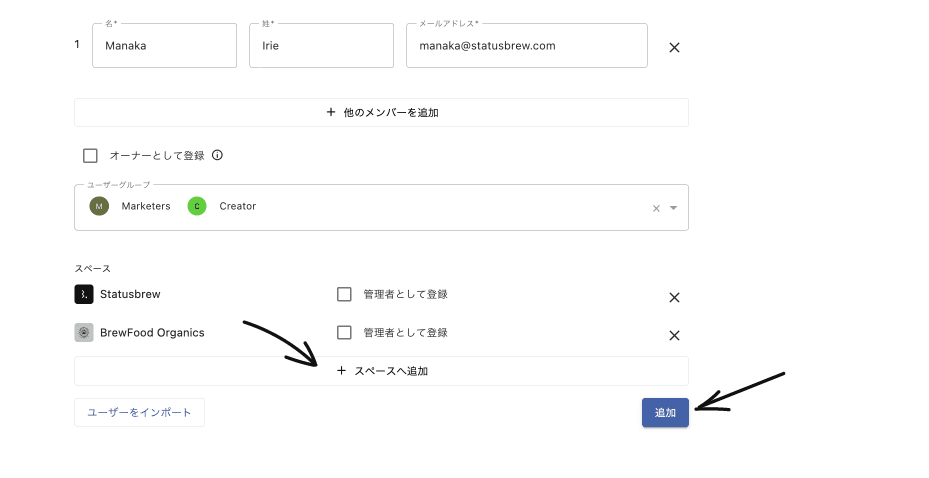Focus the 名 field containing Manaka

165,46
